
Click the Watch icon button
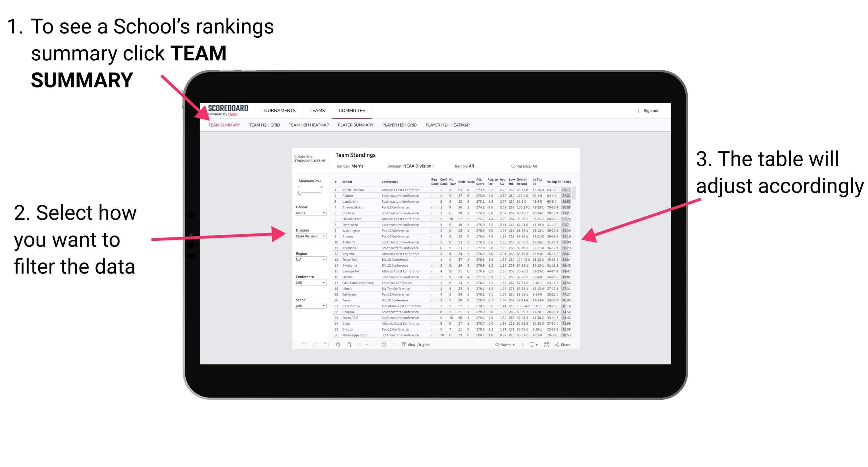[x=495, y=344]
